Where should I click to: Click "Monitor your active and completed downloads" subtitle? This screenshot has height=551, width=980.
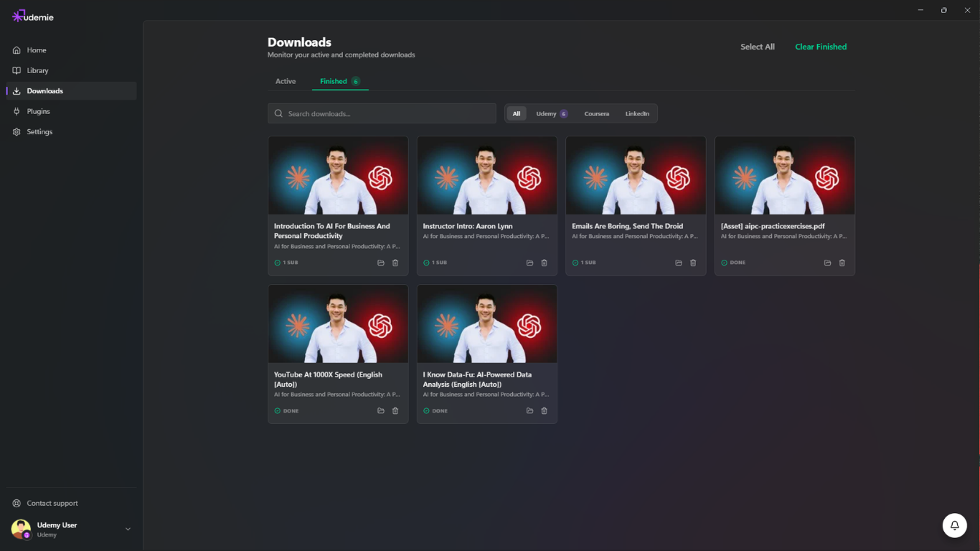341,55
